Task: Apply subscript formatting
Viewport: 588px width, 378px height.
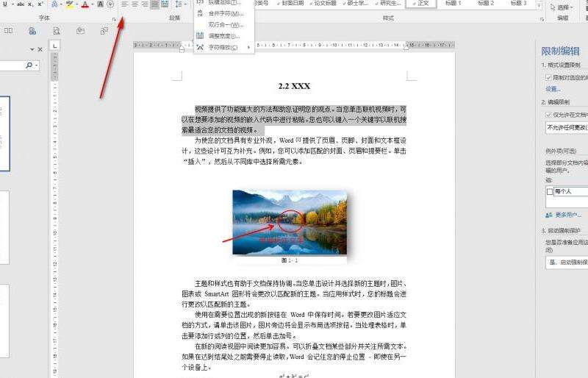Action: (31, 4)
